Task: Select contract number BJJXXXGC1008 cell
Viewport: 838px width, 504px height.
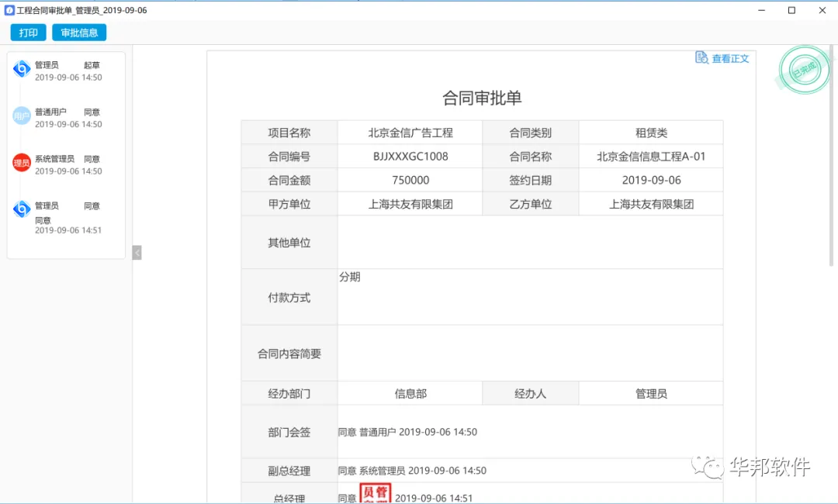Action: tap(410, 157)
